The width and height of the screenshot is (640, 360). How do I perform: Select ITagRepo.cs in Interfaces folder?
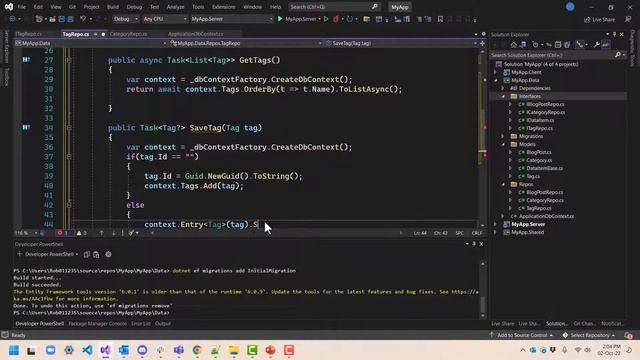pos(540,128)
